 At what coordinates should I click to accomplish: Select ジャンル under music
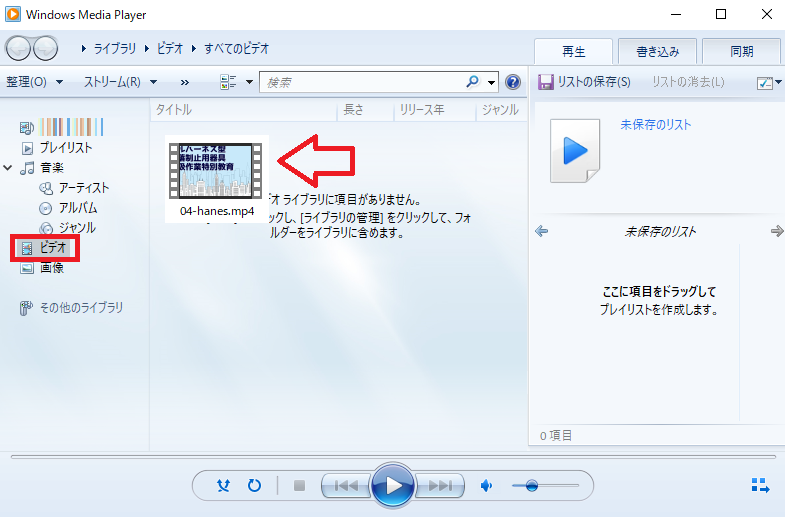[x=68, y=228]
